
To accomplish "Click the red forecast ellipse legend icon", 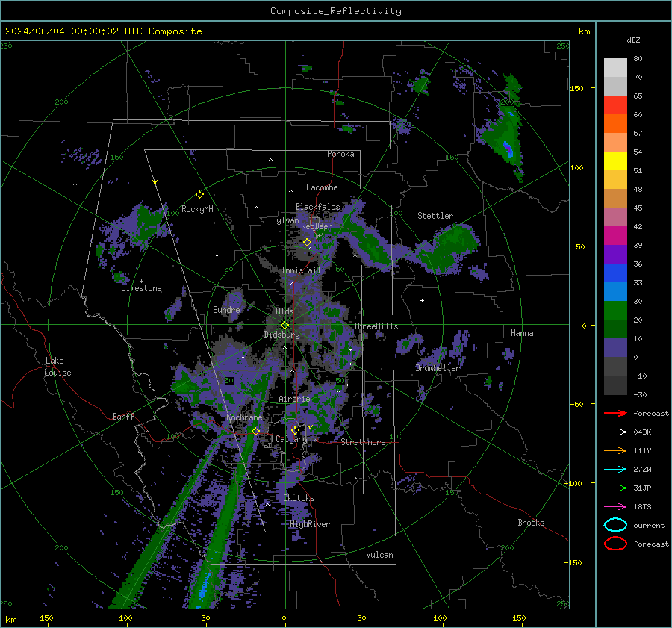I will 615,544.
